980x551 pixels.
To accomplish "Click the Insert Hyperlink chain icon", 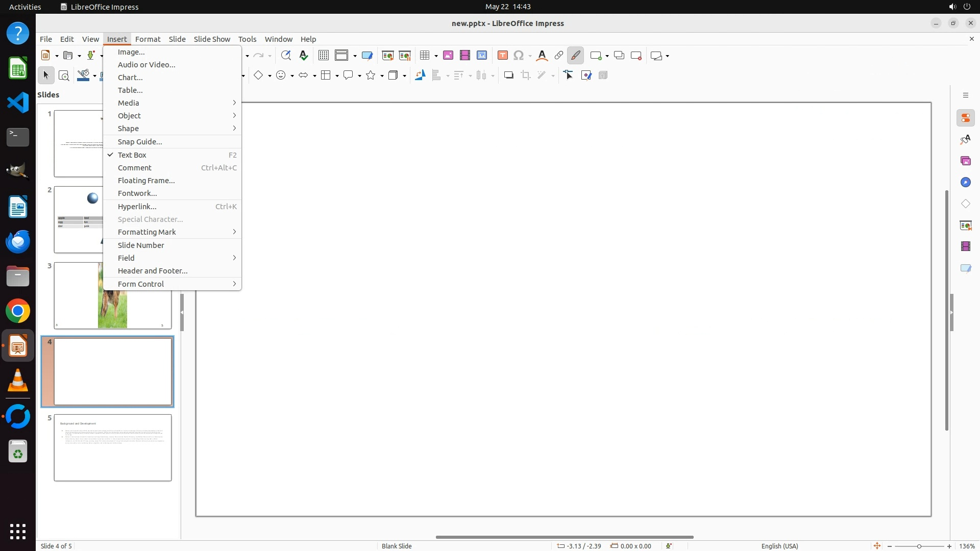I will [x=559, y=55].
